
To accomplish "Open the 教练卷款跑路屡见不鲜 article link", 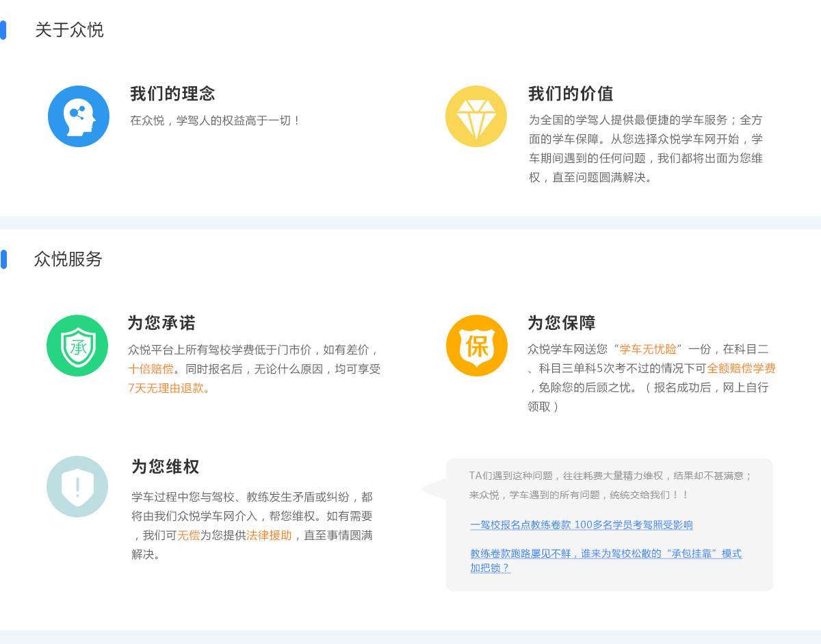I will coord(605,554).
